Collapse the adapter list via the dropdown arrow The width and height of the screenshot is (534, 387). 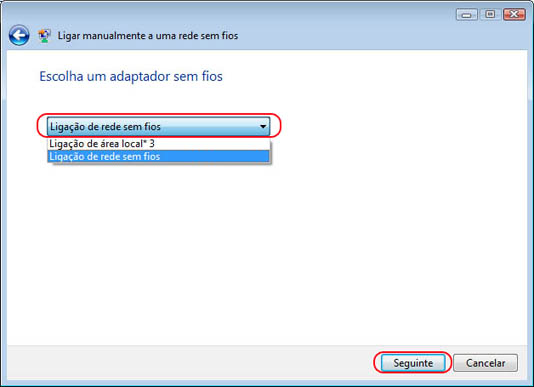pos(263,126)
